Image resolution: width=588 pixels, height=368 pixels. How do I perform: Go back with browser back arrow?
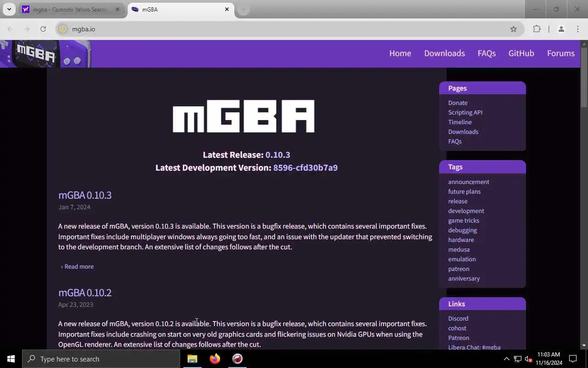pos(10,29)
